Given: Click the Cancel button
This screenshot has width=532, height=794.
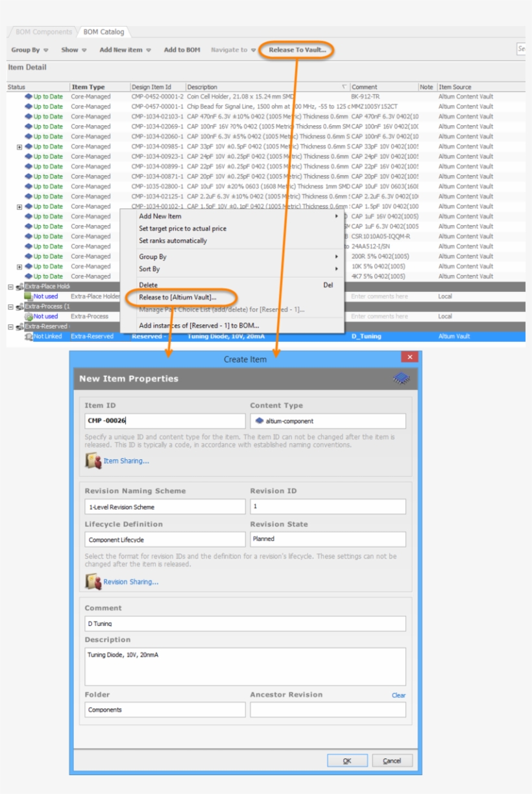Looking at the screenshot, I should click(392, 761).
